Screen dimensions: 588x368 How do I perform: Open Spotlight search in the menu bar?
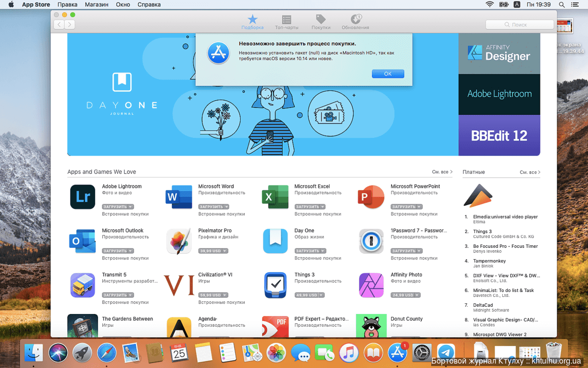click(562, 4)
